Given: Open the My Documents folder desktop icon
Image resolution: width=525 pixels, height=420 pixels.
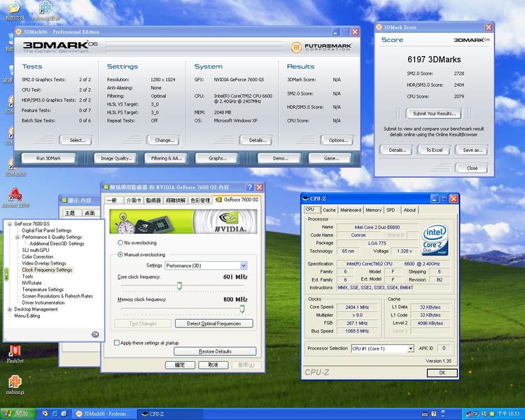Looking at the screenshot, I should (14, 10).
